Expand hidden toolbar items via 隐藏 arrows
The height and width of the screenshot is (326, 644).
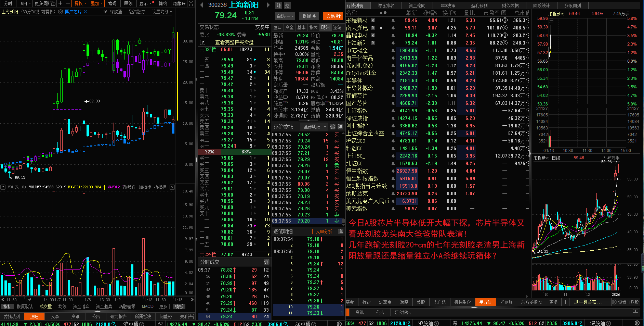point(179,3)
